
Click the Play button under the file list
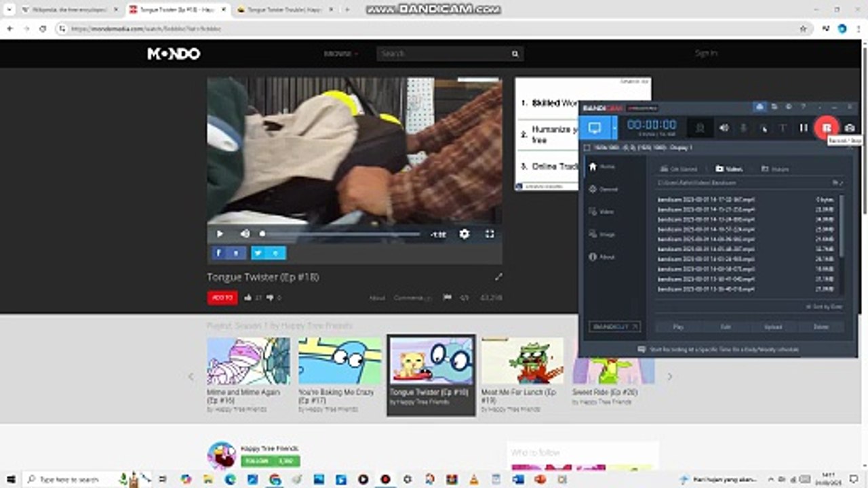(x=678, y=327)
